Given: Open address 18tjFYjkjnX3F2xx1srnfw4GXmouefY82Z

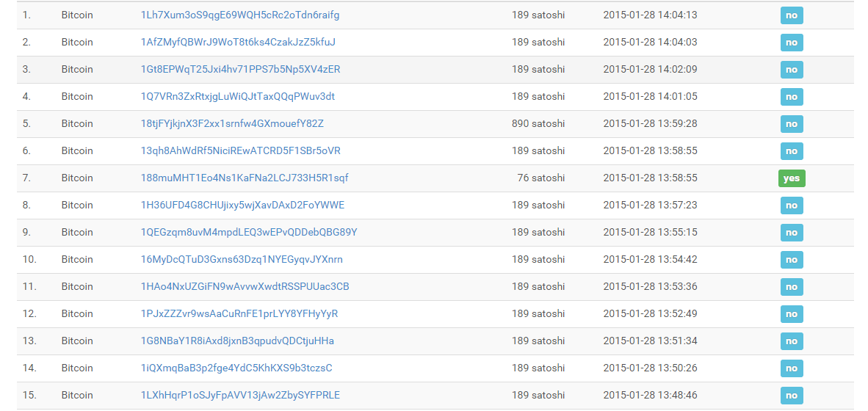Looking at the screenshot, I should 233,123.
